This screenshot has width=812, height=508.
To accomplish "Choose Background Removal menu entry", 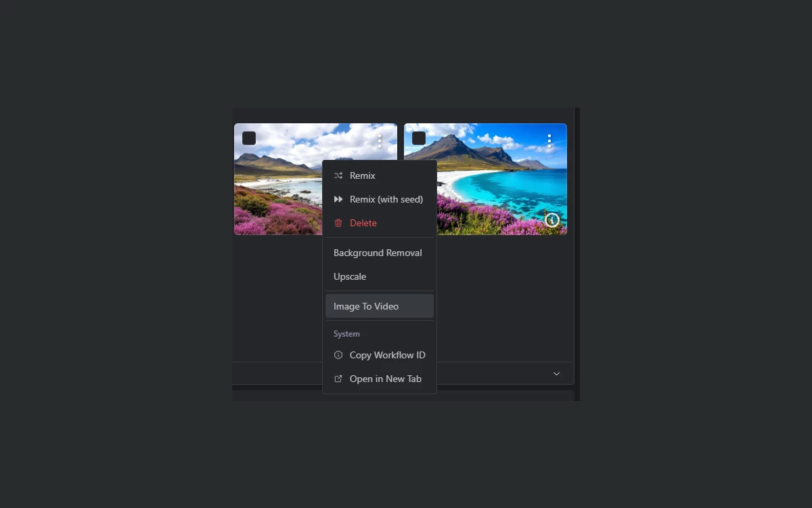I will (x=380, y=253).
